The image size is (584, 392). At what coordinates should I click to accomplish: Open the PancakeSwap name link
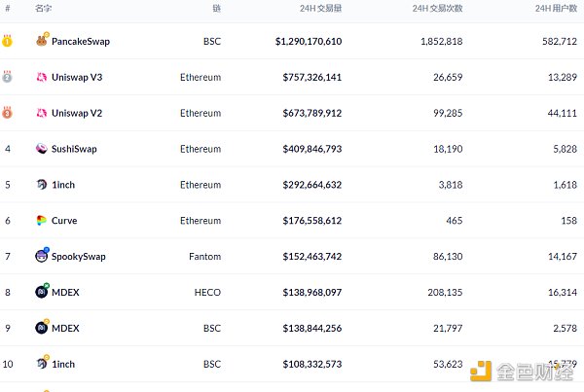pyautogui.click(x=80, y=42)
